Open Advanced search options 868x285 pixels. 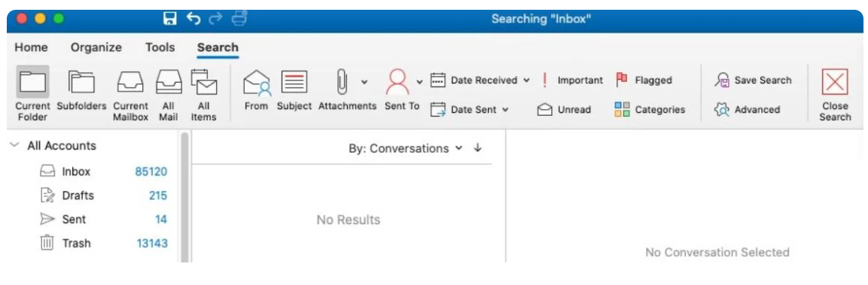tap(748, 110)
